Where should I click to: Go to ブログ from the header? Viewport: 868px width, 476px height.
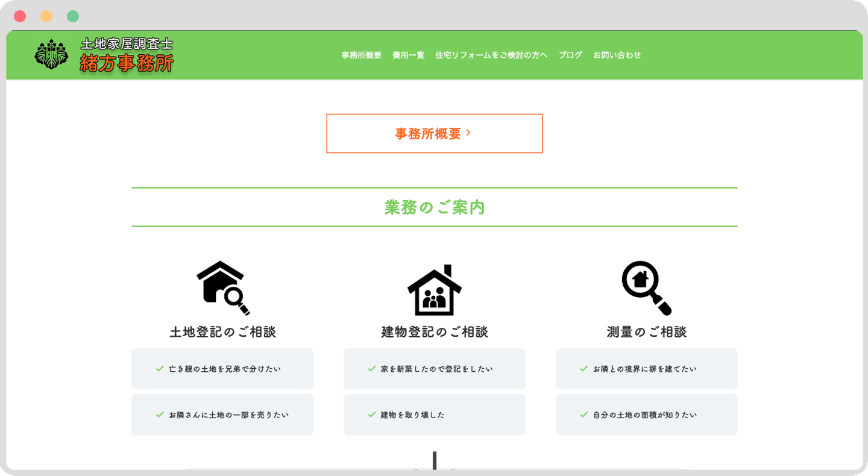coord(570,55)
